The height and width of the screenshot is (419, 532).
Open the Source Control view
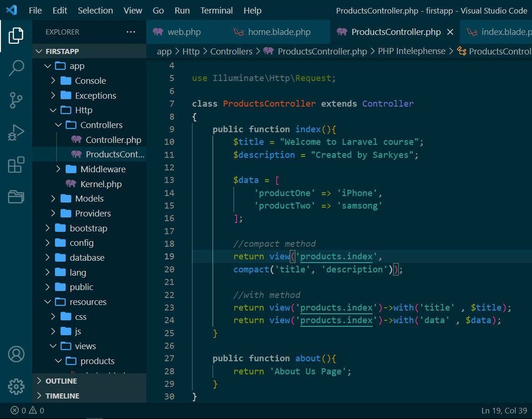[x=16, y=101]
